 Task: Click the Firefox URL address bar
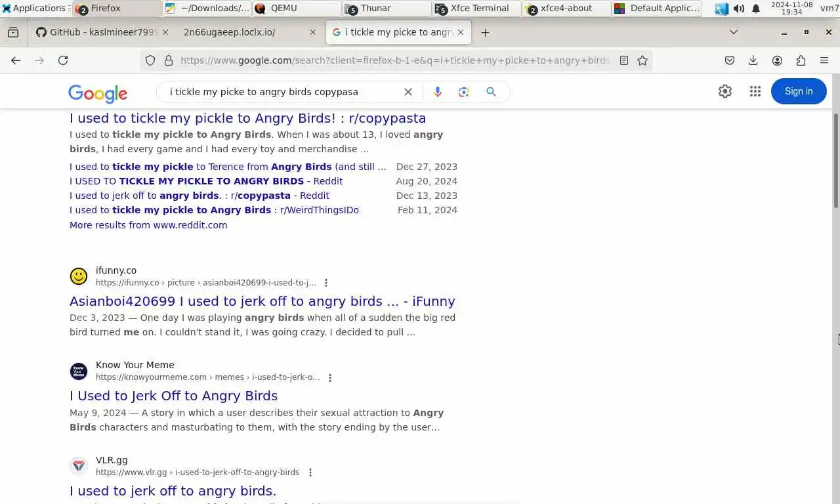point(395,60)
